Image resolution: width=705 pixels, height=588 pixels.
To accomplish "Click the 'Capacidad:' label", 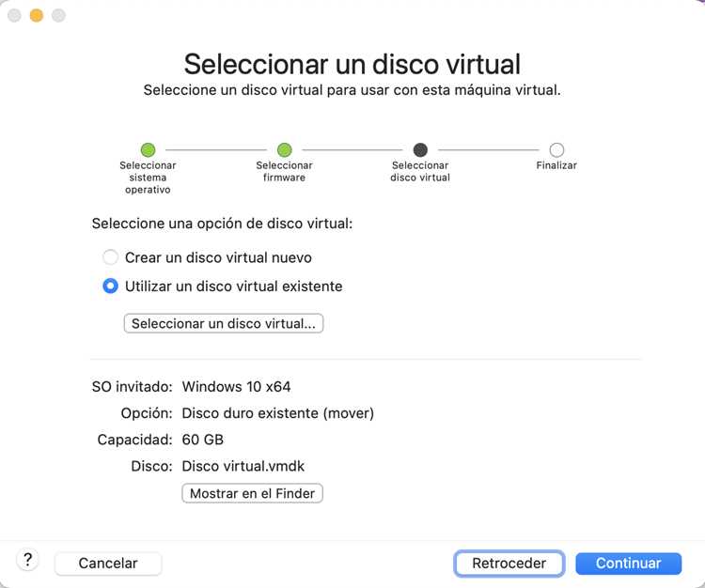I will tap(134, 440).
